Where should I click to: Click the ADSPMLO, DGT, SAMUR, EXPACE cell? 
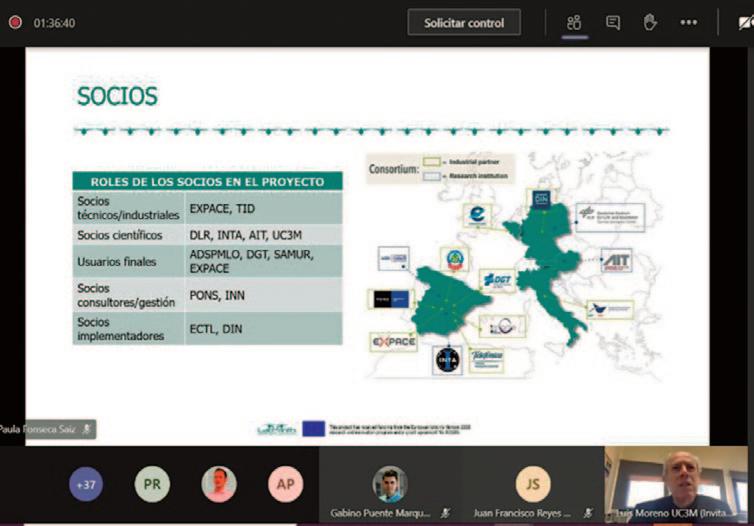click(x=264, y=261)
